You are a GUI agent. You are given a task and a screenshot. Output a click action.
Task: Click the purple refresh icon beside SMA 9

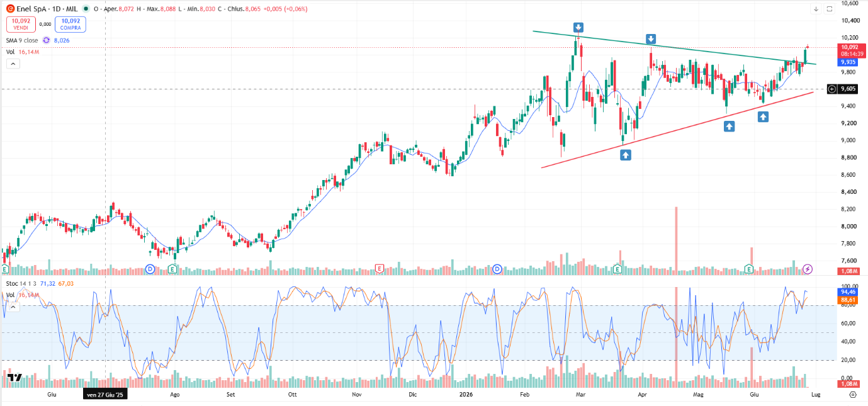pos(46,40)
